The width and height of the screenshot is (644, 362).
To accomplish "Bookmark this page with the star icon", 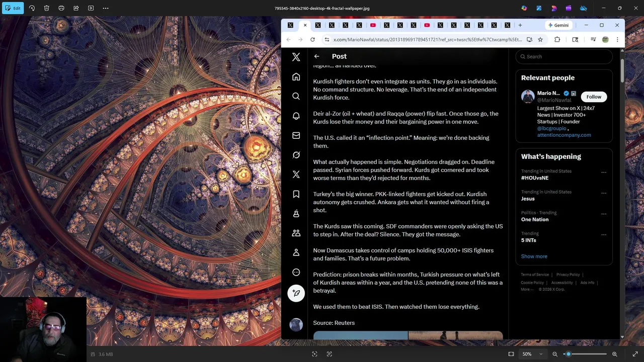I will pos(540,39).
